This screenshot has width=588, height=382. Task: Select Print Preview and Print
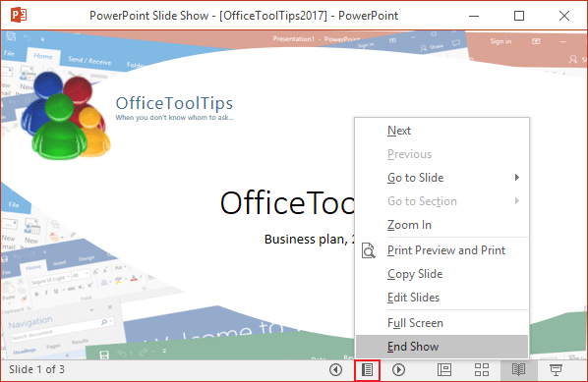[441, 250]
